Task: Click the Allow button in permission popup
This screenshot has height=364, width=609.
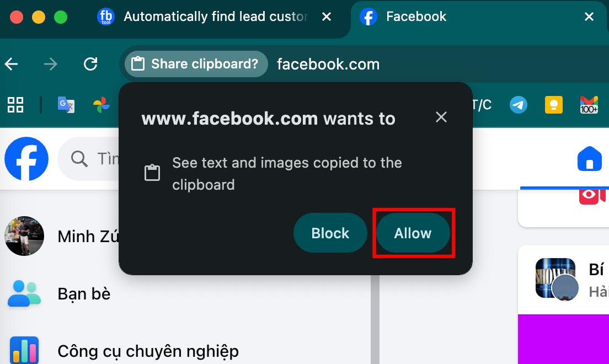Action: pos(413,233)
